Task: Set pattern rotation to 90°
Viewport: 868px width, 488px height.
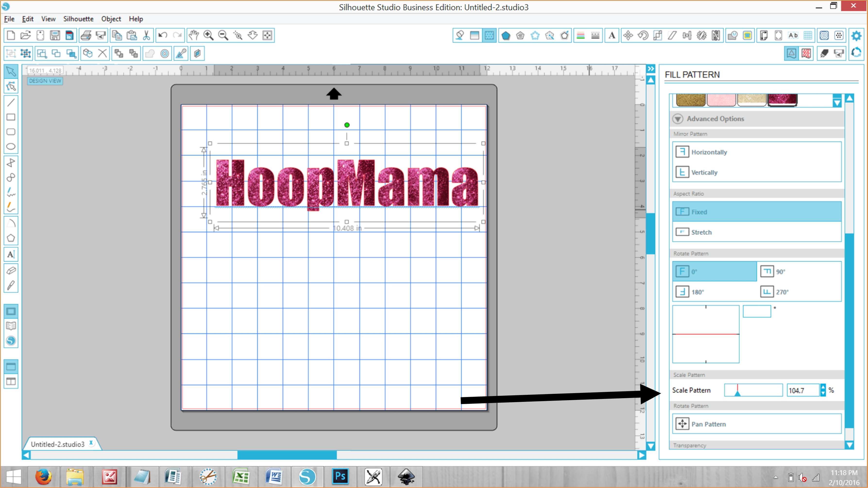Action: click(x=799, y=272)
